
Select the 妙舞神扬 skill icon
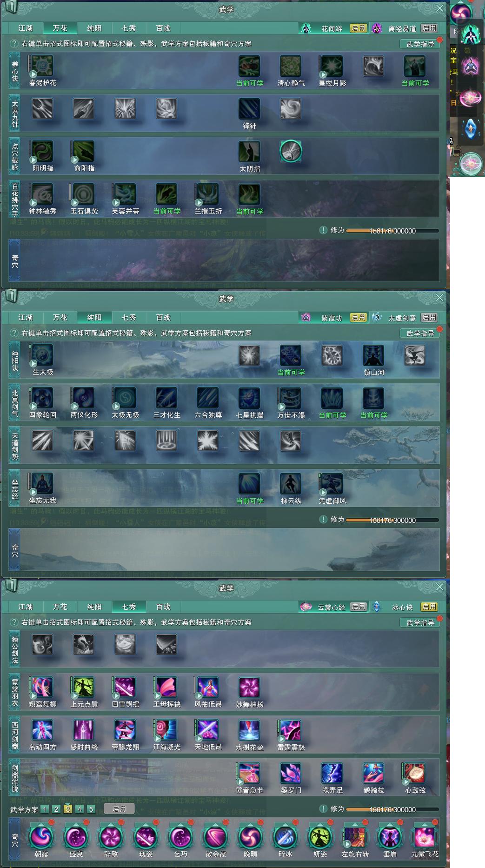pyautogui.click(x=249, y=688)
